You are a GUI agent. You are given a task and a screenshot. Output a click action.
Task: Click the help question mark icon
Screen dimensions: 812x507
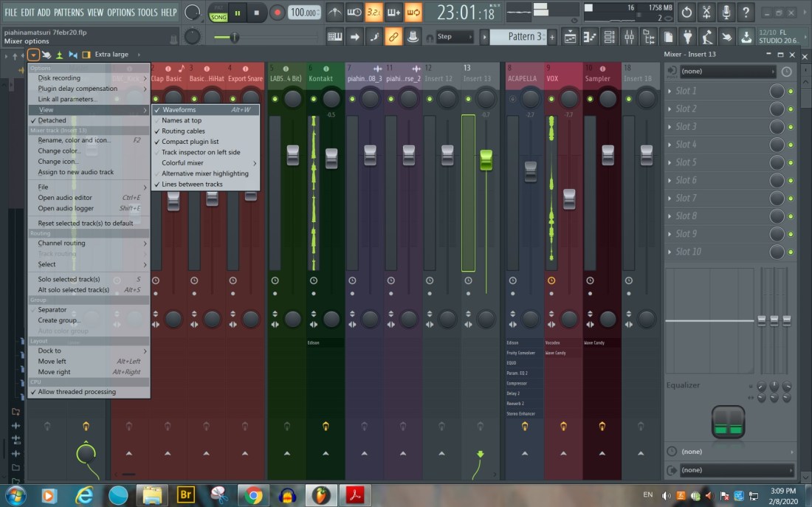click(746, 13)
